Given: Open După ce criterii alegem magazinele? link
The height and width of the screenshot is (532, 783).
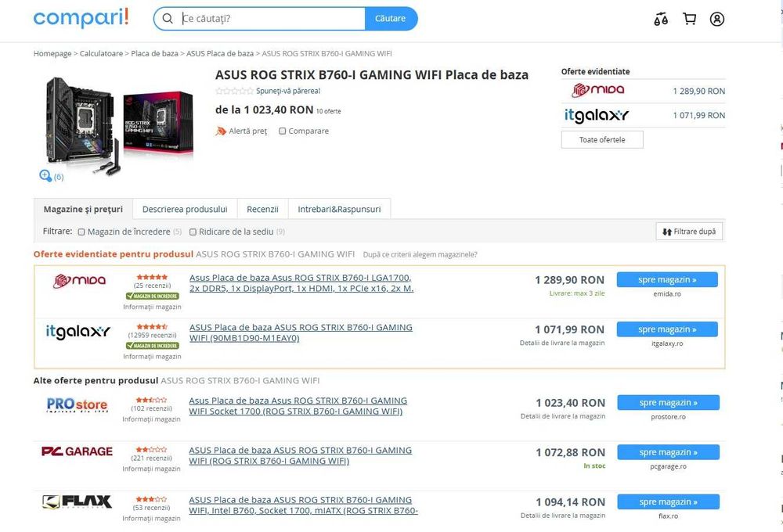Looking at the screenshot, I should (x=420, y=254).
